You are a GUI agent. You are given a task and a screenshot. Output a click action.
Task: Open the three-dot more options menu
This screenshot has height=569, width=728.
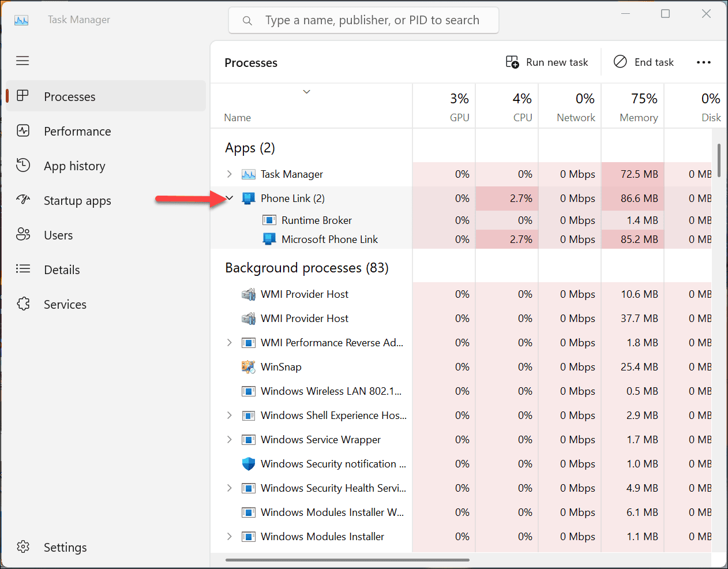pyautogui.click(x=703, y=62)
